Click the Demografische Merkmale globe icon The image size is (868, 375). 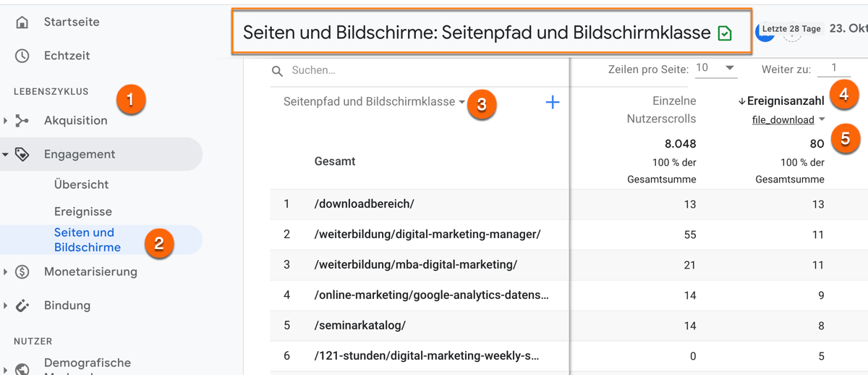(x=22, y=368)
